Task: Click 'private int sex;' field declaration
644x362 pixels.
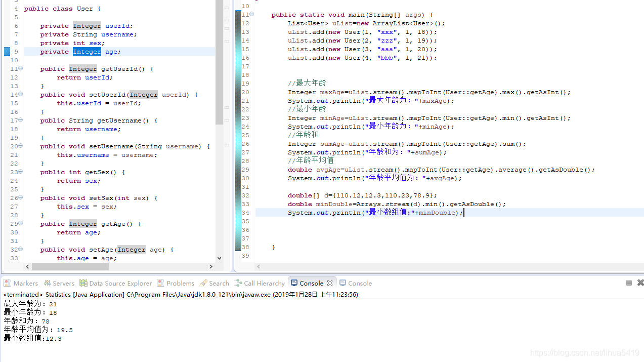Action: click(x=72, y=43)
